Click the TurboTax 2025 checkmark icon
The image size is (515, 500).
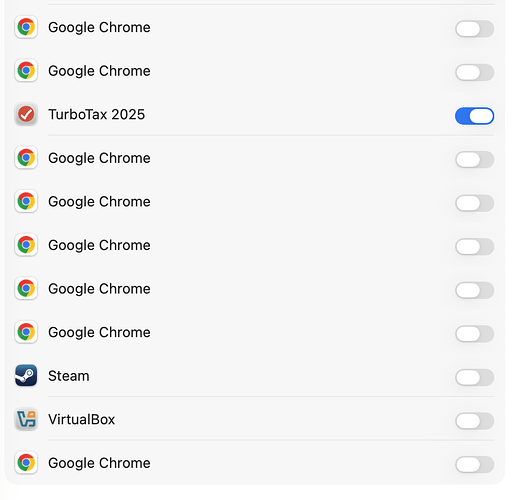point(26,114)
